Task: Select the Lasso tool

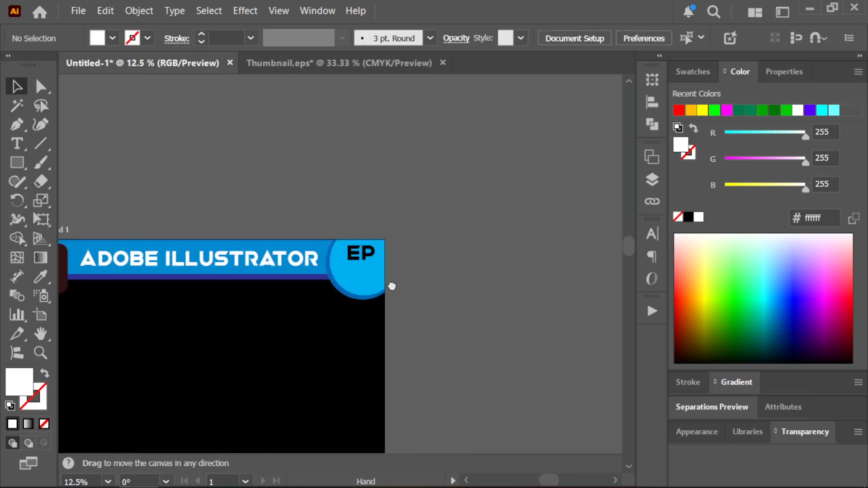Action: [41, 105]
